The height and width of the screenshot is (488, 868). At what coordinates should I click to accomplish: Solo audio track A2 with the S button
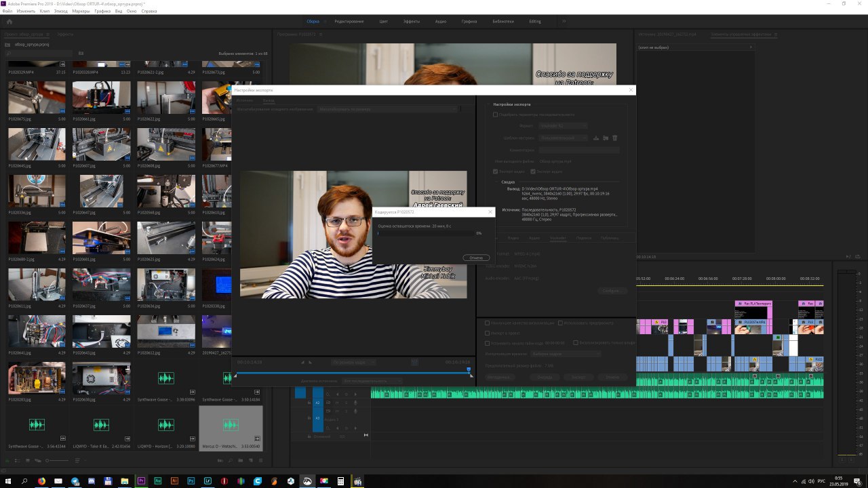pos(346,403)
